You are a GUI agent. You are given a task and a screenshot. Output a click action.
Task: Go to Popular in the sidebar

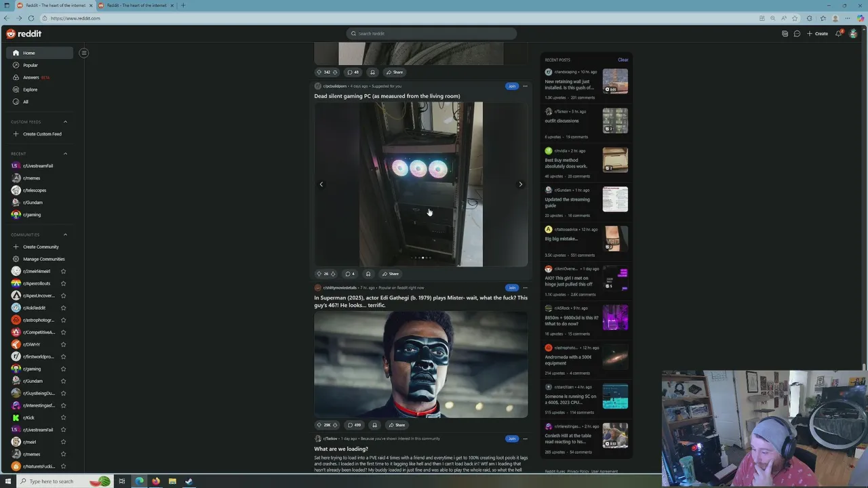[x=40, y=65]
